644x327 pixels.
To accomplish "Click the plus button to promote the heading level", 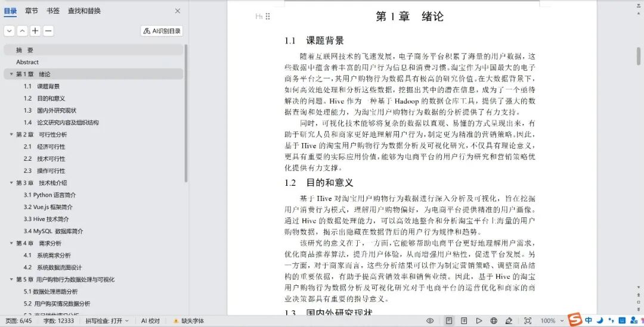I will pos(35,31).
